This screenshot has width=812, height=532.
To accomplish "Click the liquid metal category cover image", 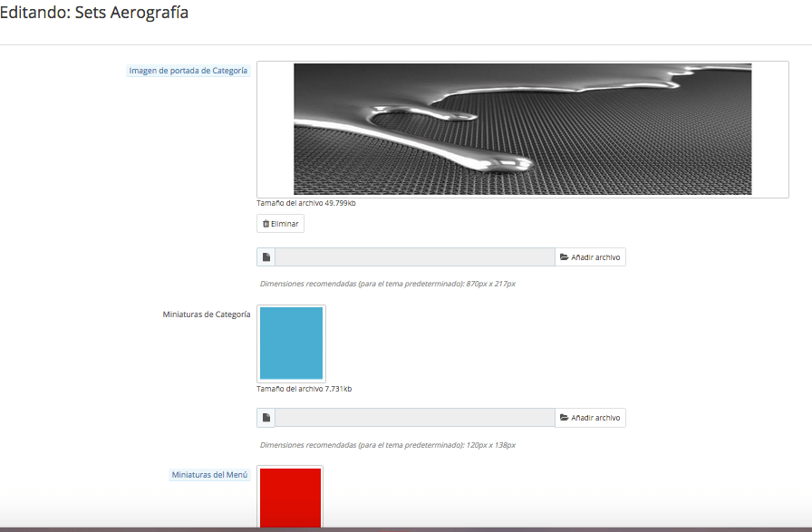I will (523, 129).
